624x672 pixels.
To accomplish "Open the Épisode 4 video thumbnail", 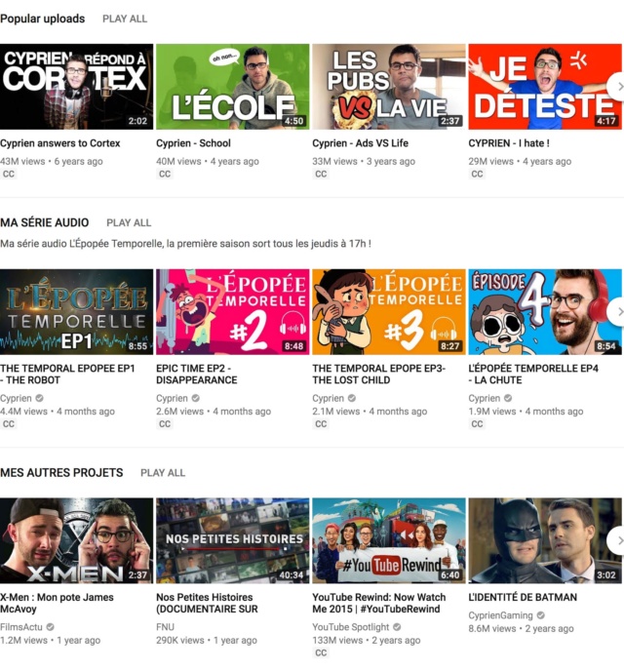I will [545, 311].
